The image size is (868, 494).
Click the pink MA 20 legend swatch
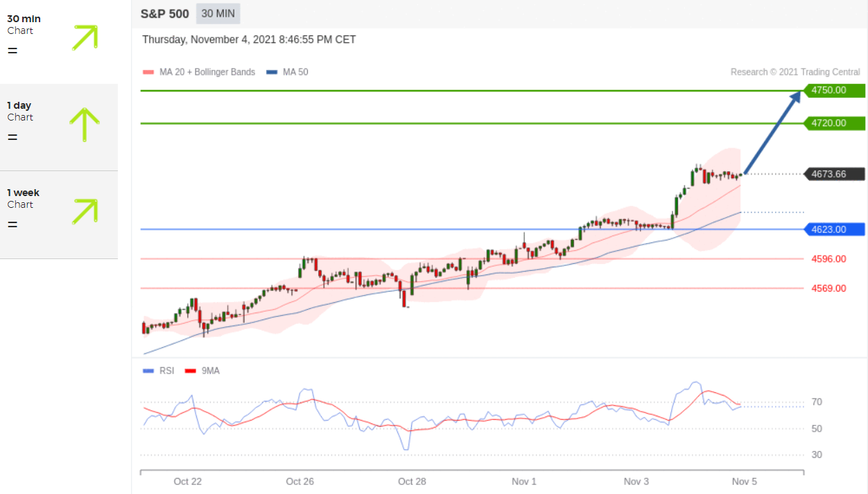[148, 72]
